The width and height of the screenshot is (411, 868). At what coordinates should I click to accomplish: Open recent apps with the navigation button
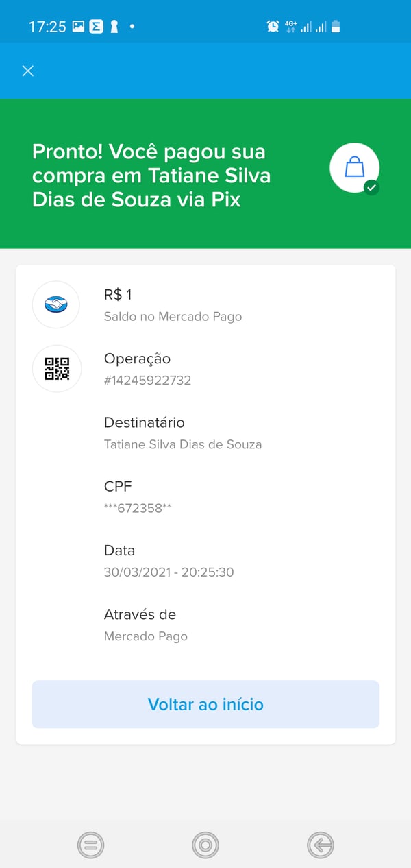point(90,845)
